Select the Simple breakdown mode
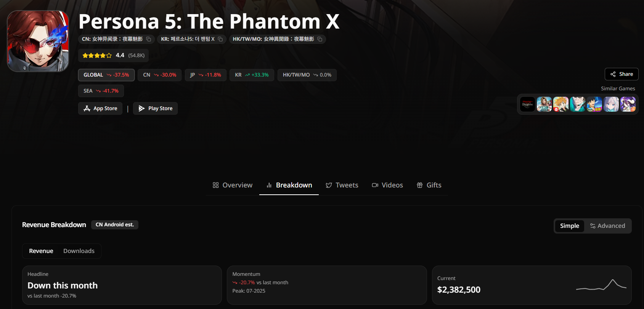This screenshot has height=309, width=644. [x=570, y=226]
